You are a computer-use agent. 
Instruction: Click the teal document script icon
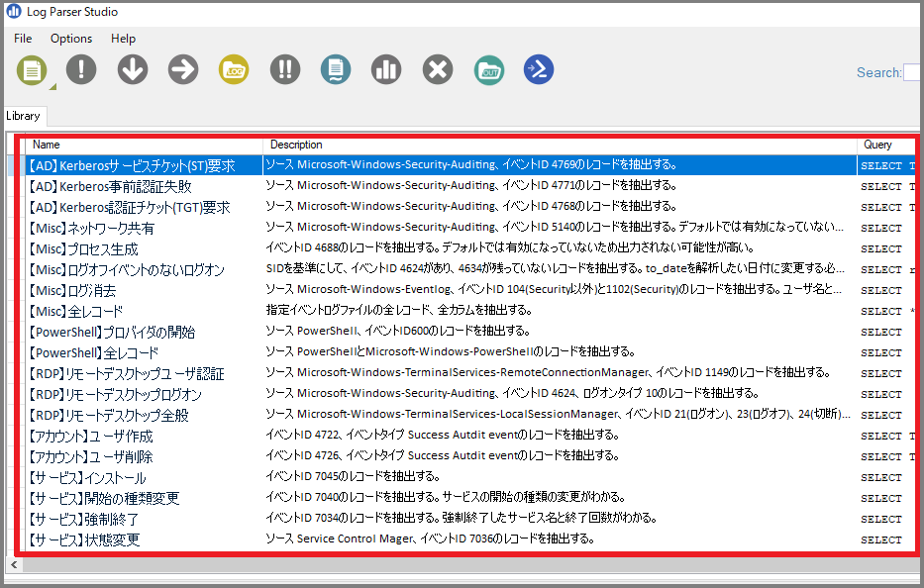[x=336, y=69]
